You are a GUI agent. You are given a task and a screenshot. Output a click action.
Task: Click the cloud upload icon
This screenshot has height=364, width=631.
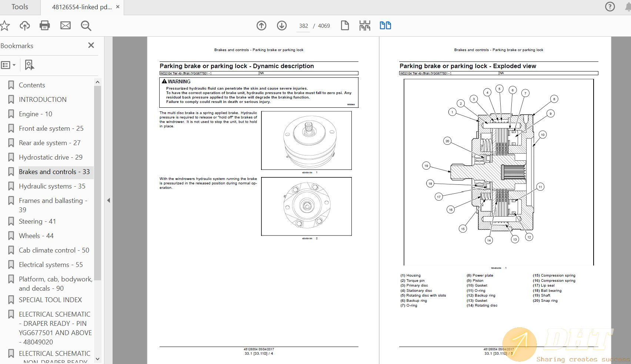pos(25,26)
